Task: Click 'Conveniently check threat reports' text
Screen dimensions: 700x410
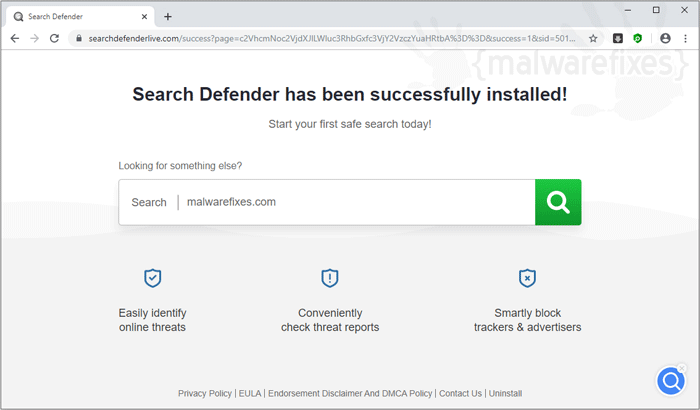Action: coord(330,320)
